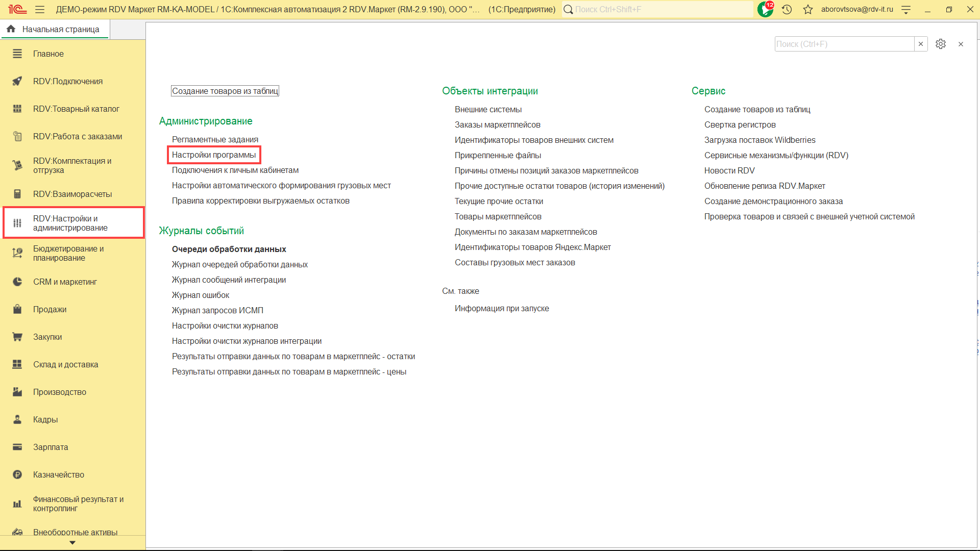Click the Закупки shopping cart icon
Screen dimensions: 980x551
pyautogui.click(x=17, y=337)
